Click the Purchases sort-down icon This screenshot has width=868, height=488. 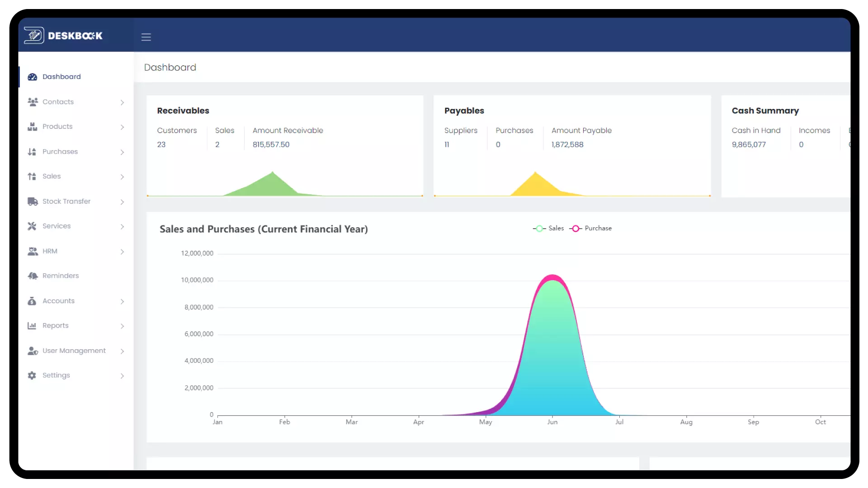[x=32, y=152]
